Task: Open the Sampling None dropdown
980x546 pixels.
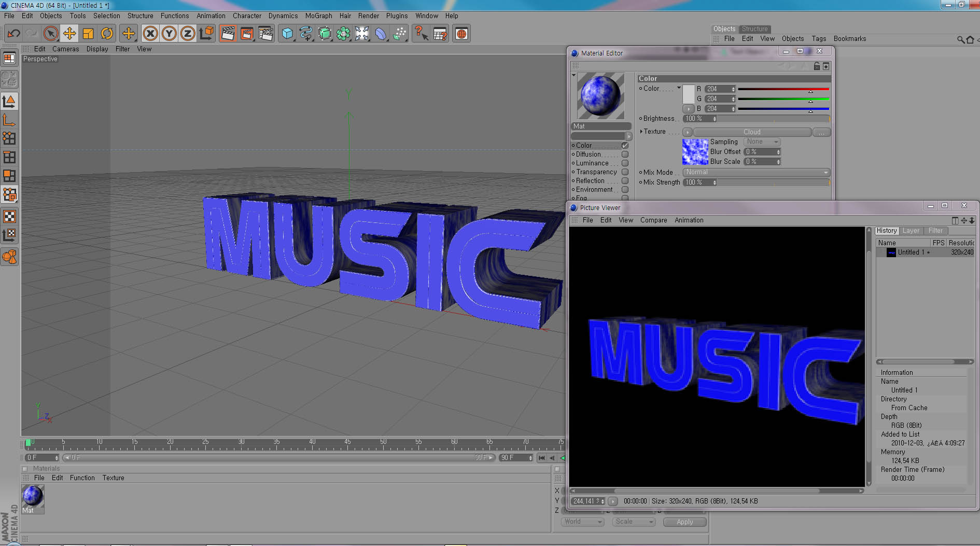Action: [x=762, y=142]
